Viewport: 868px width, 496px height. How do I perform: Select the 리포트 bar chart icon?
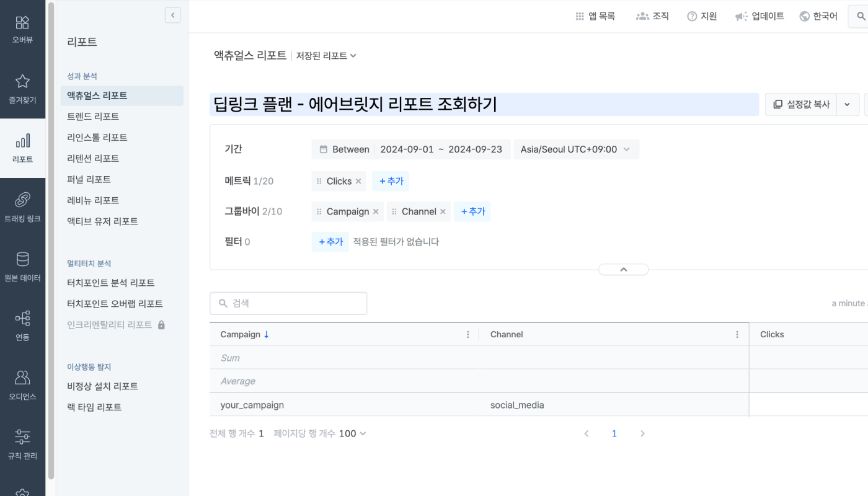point(22,141)
